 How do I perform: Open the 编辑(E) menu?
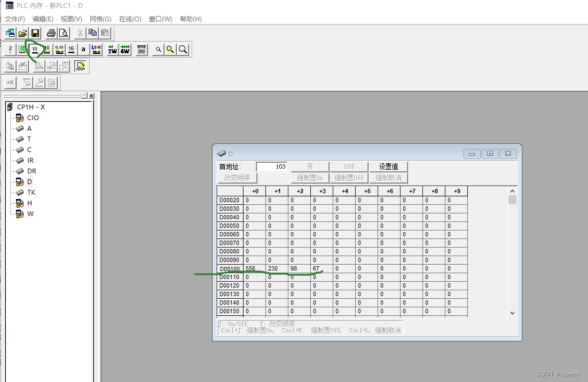43,19
